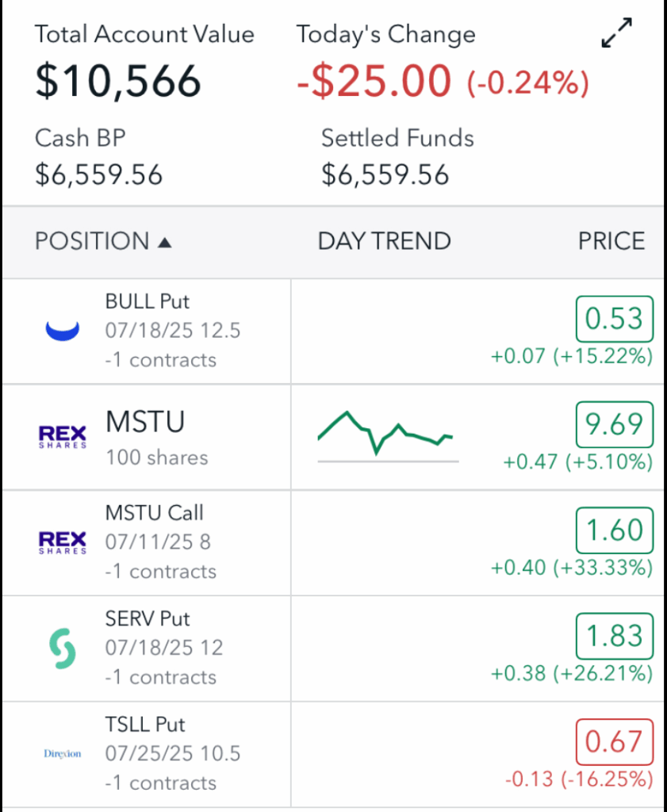Click the BULL Put 0.53 price box

pyautogui.click(x=613, y=319)
